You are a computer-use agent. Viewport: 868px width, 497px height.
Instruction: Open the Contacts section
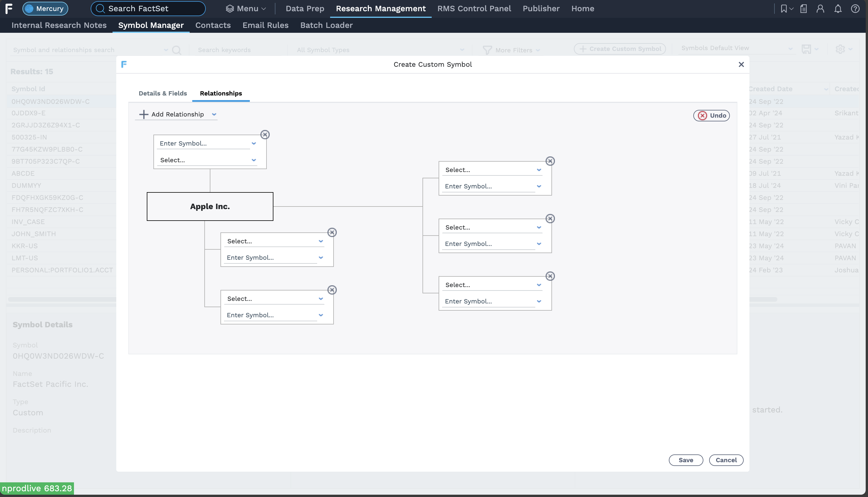click(x=213, y=25)
